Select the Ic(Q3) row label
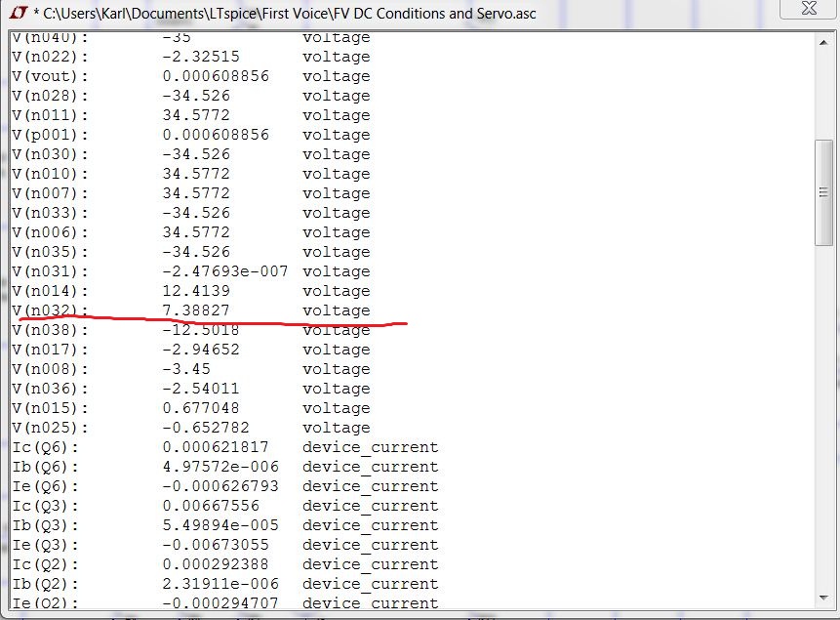 pyautogui.click(x=45, y=506)
